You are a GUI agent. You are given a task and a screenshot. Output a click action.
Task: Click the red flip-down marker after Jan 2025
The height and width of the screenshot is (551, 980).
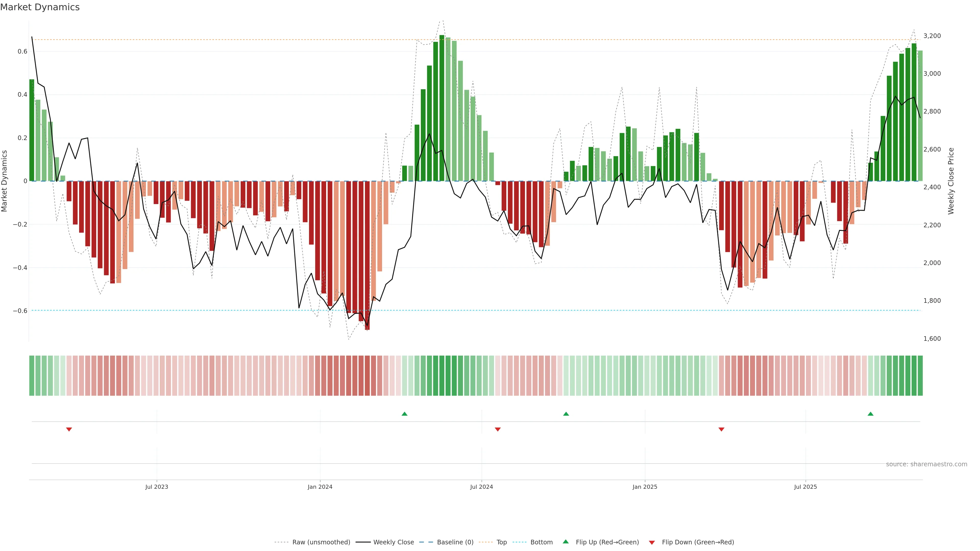[x=721, y=429]
